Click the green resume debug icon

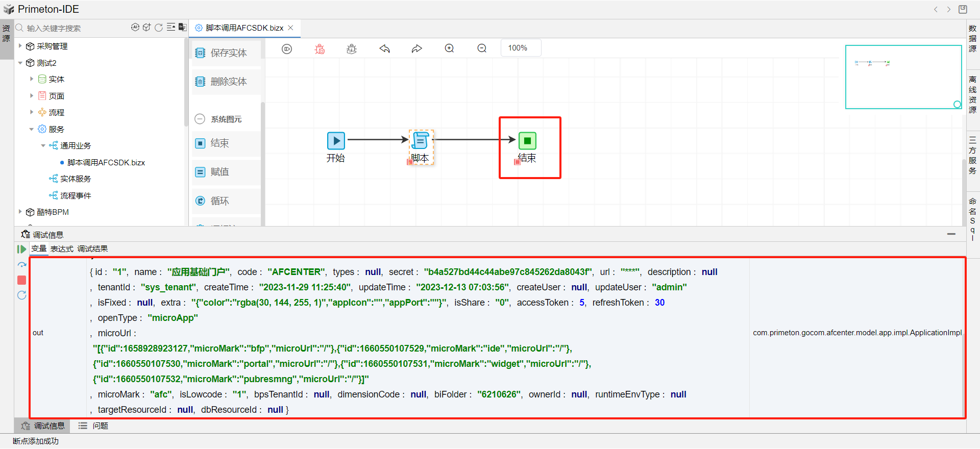point(21,249)
